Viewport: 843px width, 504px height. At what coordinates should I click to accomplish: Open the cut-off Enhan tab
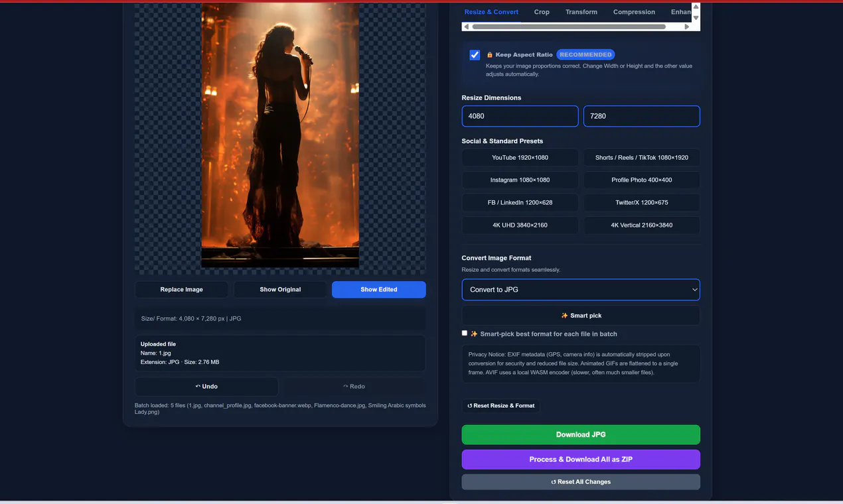point(680,12)
